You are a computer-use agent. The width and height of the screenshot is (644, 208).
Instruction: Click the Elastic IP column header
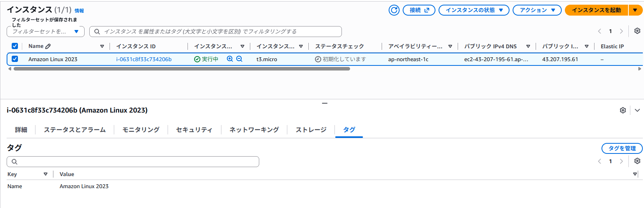click(612, 46)
